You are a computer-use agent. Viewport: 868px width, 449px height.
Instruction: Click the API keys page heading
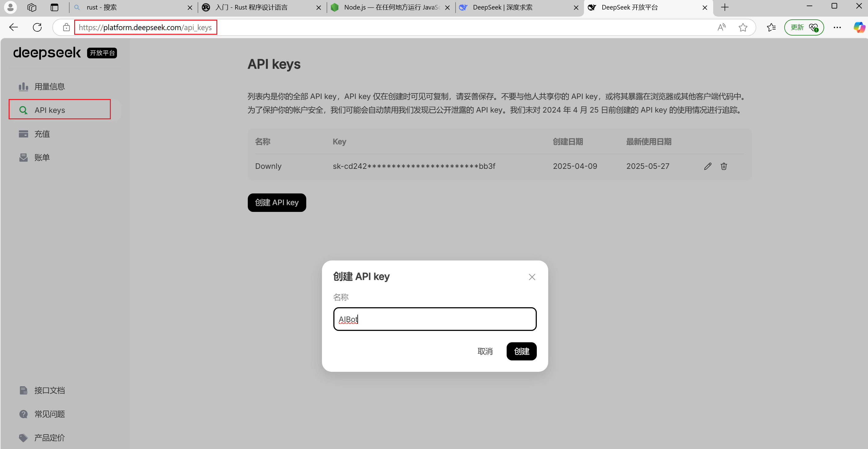(x=274, y=64)
